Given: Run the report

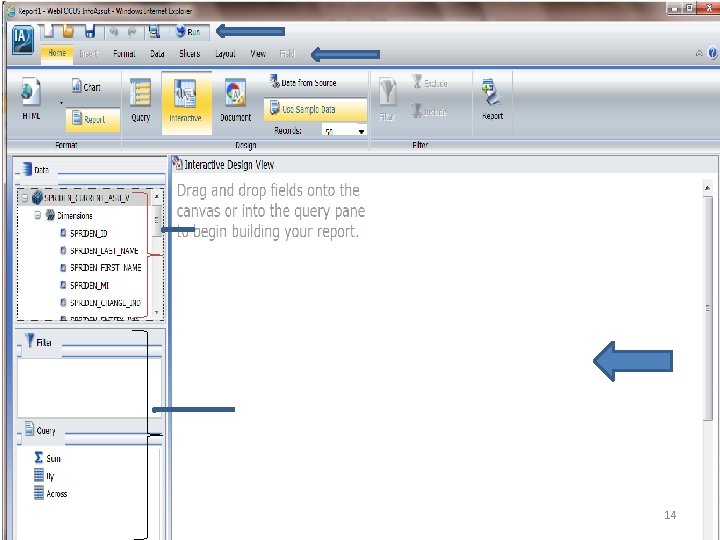Looking at the screenshot, I should coord(189,32).
